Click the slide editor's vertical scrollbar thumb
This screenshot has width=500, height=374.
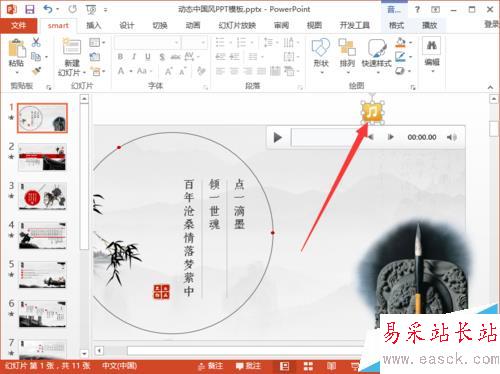(x=494, y=128)
